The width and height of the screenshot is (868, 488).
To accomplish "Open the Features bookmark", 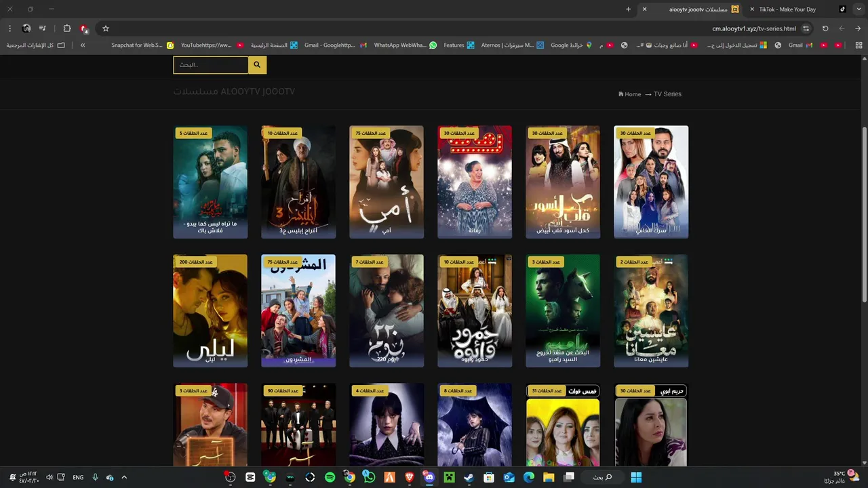I will [x=459, y=45].
